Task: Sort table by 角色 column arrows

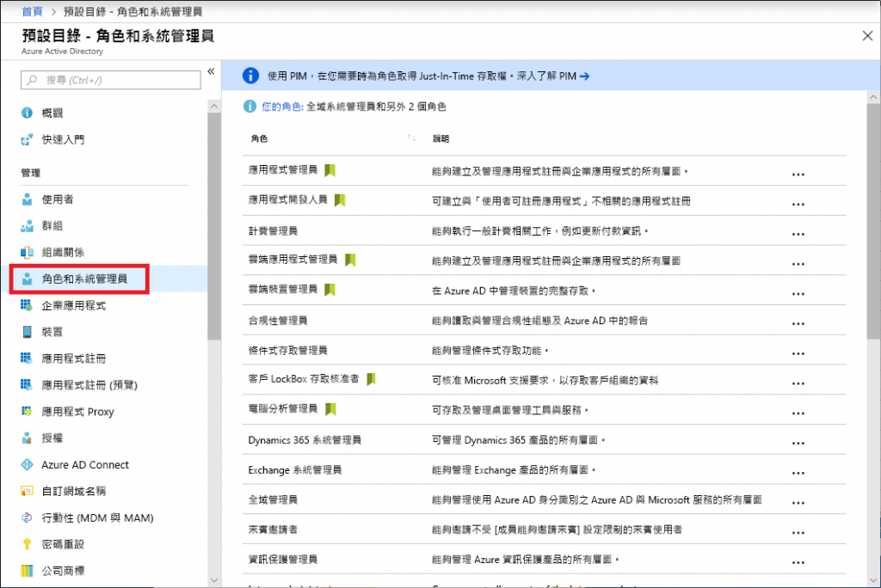Action: pyautogui.click(x=411, y=138)
